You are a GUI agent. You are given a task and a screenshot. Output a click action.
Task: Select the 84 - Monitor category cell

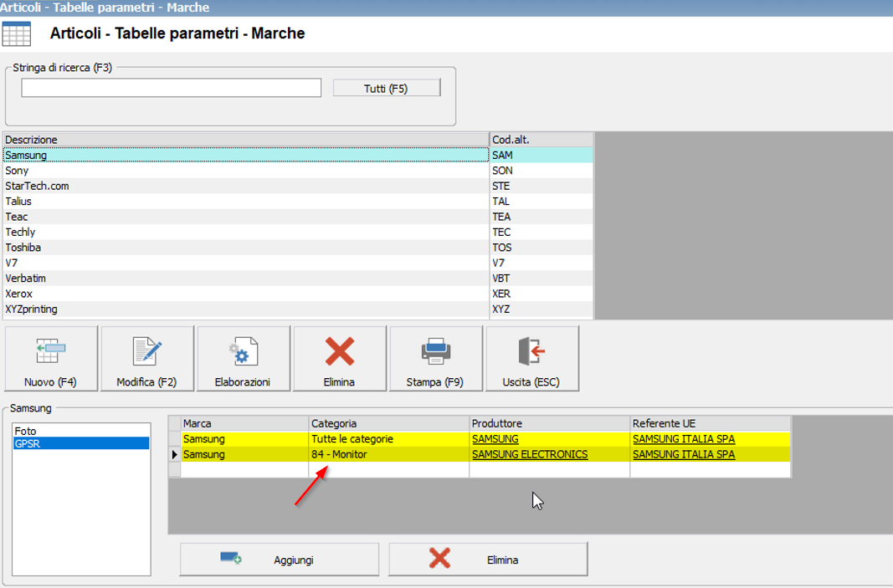click(x=388, y=454)
